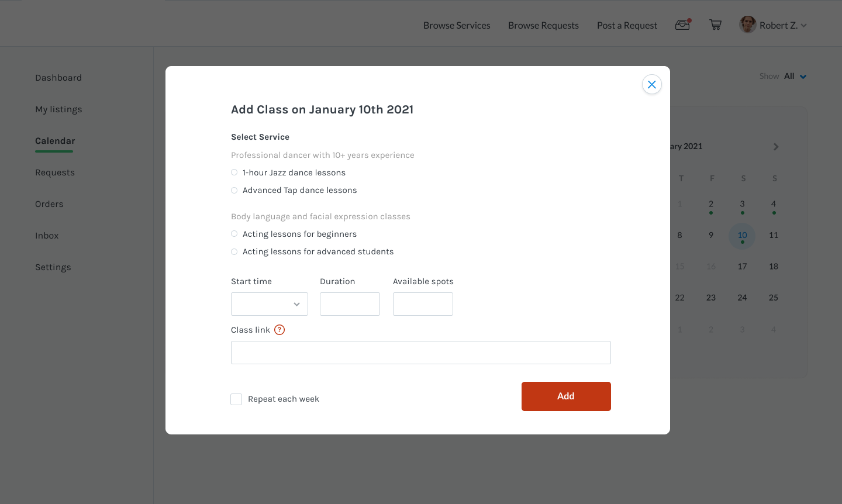Open Settings in sidebar
The width and height of the screenshot is (842, 504).
(53, 267)
